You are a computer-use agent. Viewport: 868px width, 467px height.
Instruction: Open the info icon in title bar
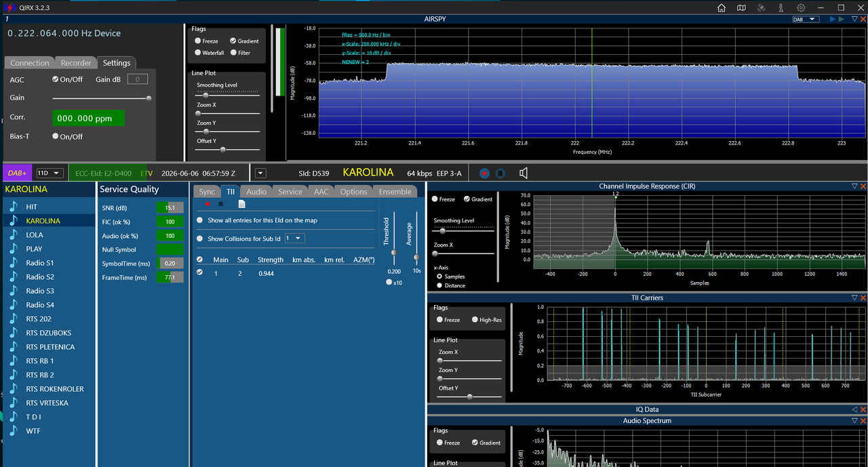(781, 7)
